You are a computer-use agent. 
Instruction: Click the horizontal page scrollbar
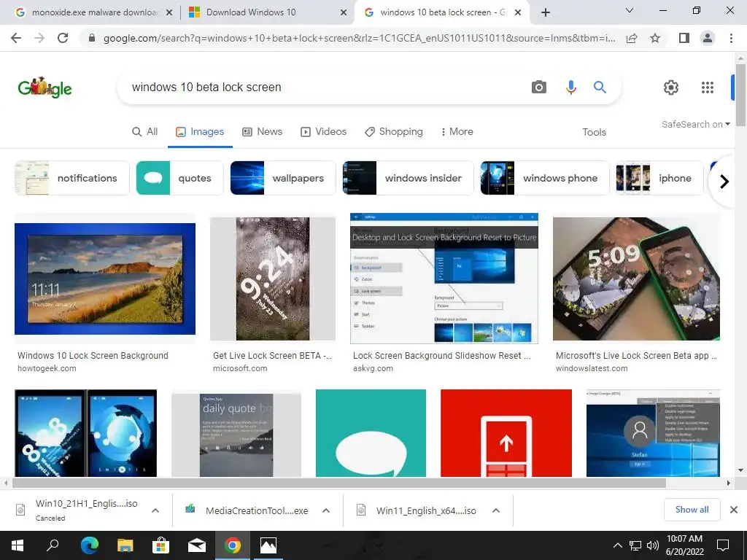tap(338, 483)
